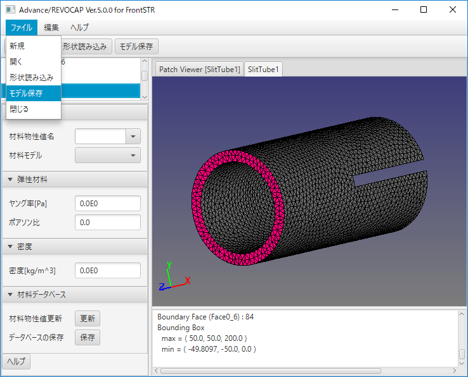The height and width of the screenshot is (377, 468).
Task: Open the 材料モデル dropdown
Action: (108, 155)
